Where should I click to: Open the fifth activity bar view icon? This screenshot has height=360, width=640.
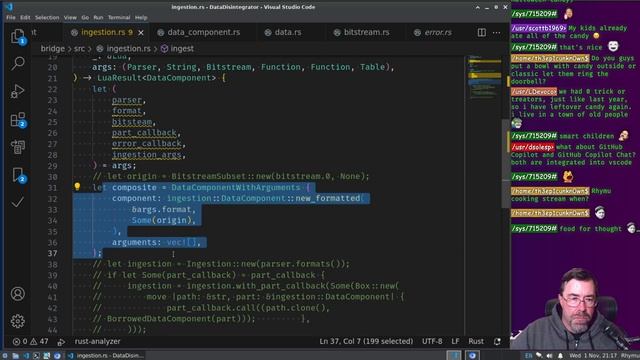[x=18, y=147]
